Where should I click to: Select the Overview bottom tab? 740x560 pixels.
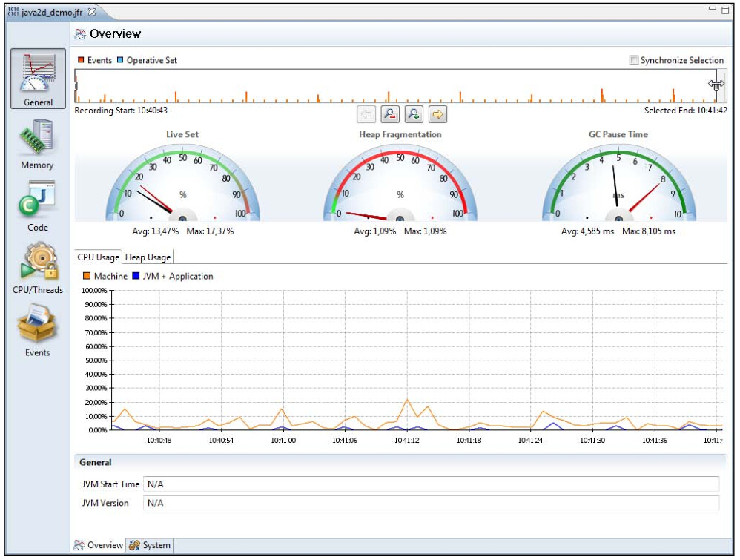pos(98,545)
